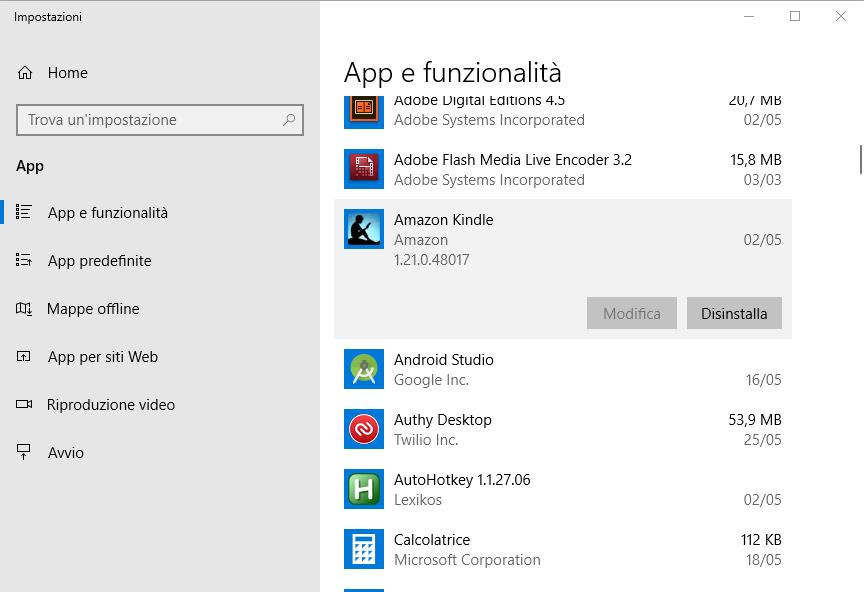The width and height of the screenshot is (864, 592).
Task: Click the Home house icon
Action: click(x=25, y=73)
